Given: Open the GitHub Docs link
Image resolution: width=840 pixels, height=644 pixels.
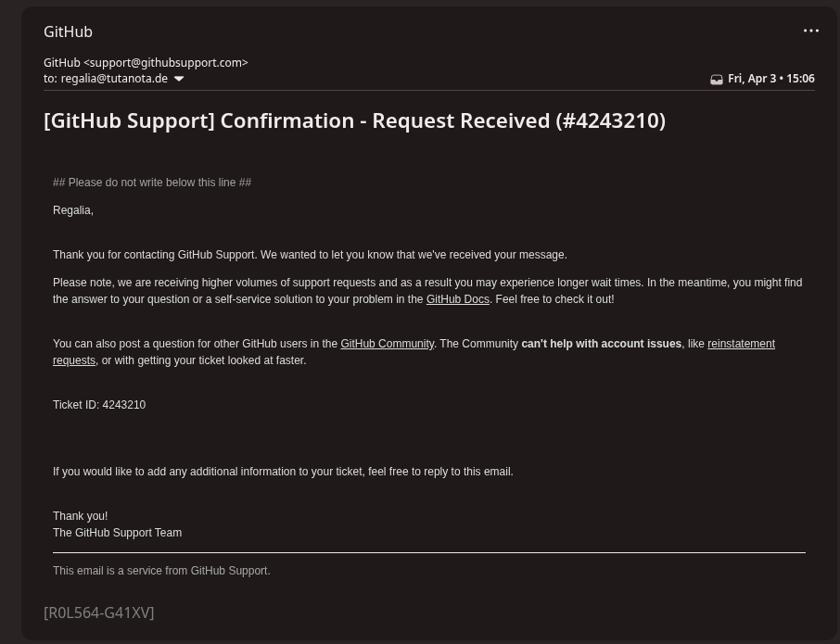Looking at the screenshot, I should pyautogui.click(x=457, y=299).
